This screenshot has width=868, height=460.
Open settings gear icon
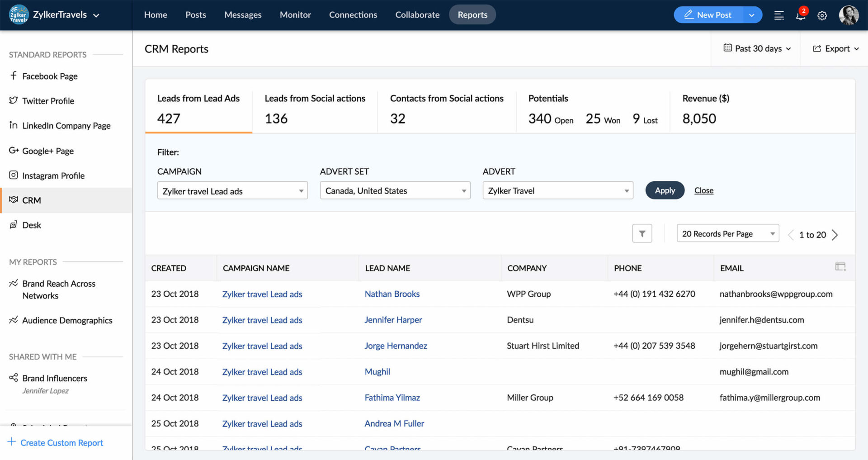(x=822, y=15)
